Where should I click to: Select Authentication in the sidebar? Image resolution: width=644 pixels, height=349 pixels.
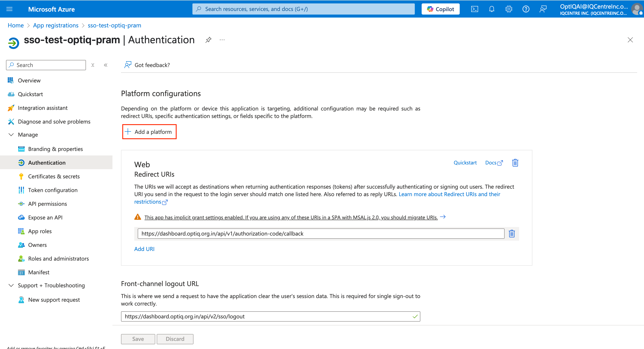56,163
